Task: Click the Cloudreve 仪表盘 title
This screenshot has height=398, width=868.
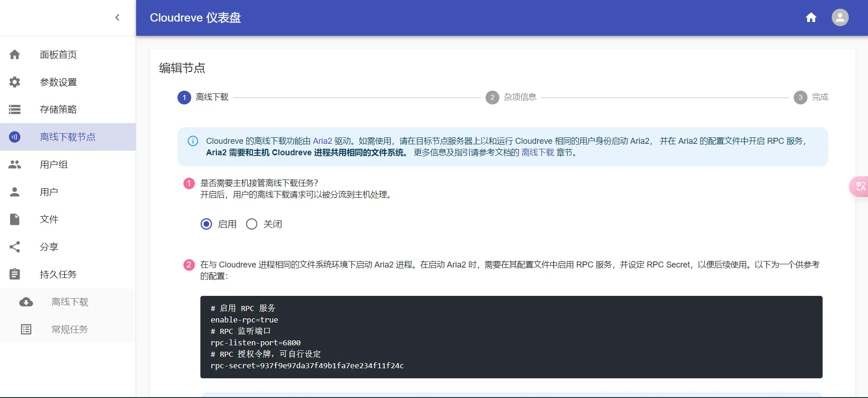Action: click(195, 17)
